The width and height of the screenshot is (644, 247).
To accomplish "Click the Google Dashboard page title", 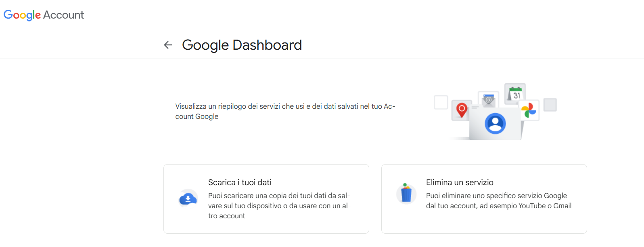I will (242, 45).
